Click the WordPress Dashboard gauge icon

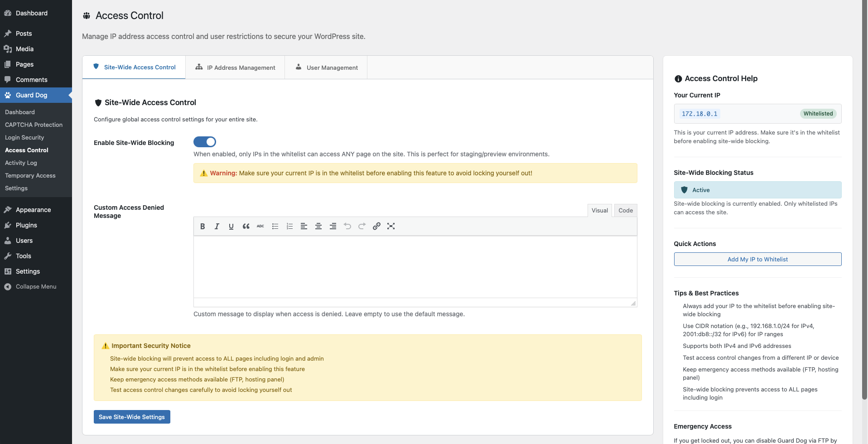tap(8, 13)
